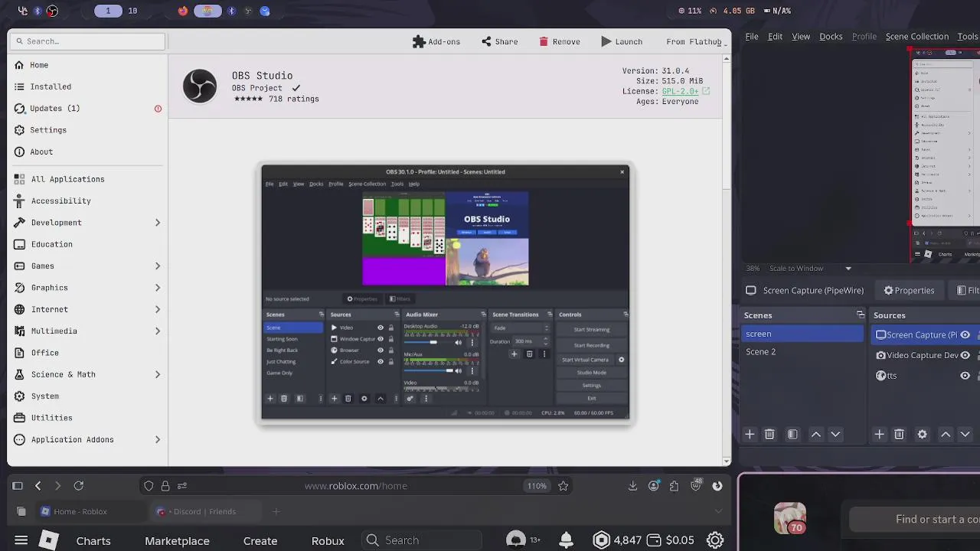Open the Docks menu in OBS
Screen dimensions: 980x551
(x=831, y=37)
